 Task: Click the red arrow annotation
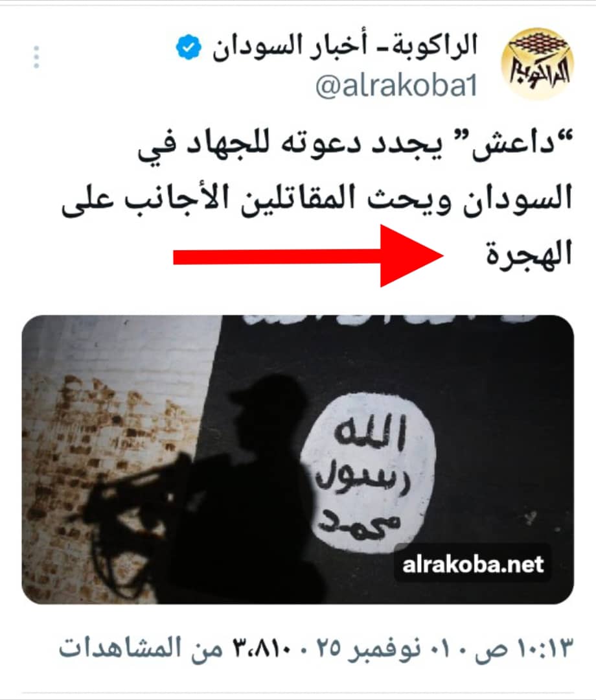click(308, 256)
